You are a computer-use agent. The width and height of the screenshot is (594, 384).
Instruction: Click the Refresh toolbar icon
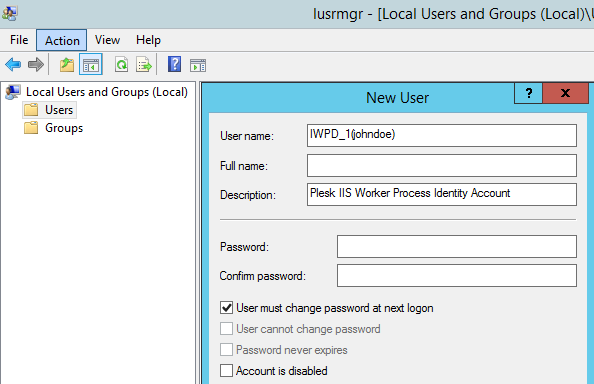[122, 65]
